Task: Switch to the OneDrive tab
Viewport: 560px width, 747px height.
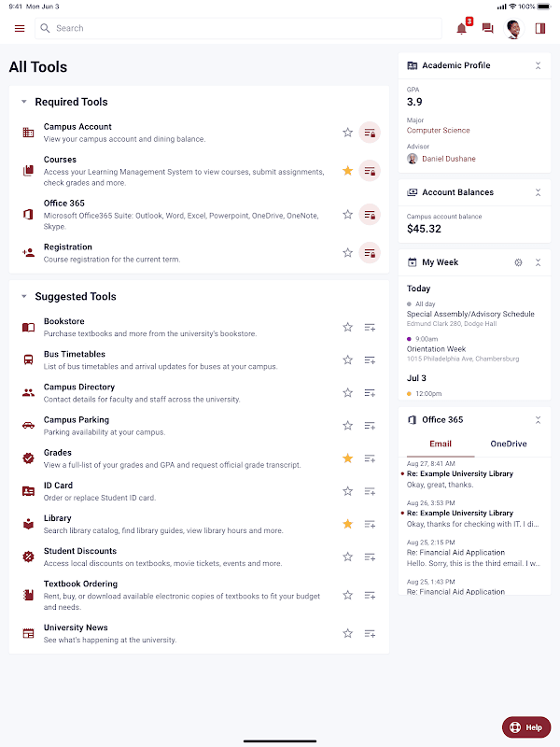Action: click(x=509, y=444)
